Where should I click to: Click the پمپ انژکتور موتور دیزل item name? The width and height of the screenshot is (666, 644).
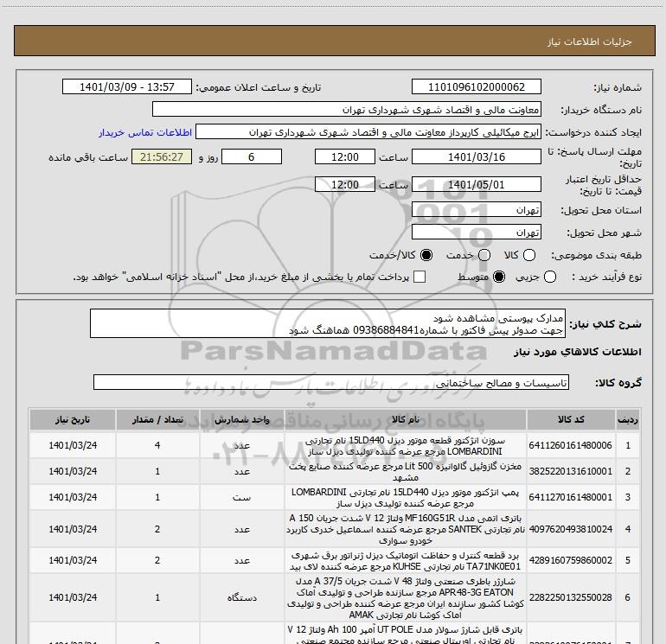pos(405,498)
